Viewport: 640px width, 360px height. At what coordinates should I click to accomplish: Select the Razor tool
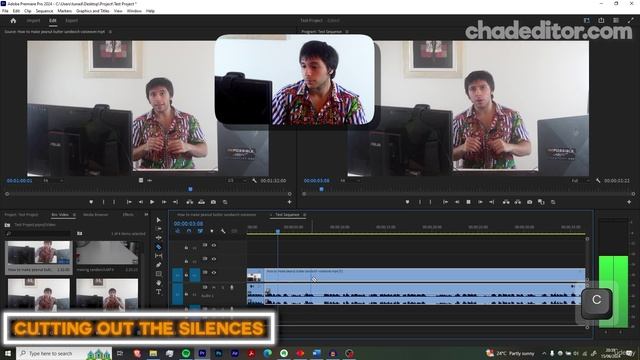tap(158, 247)
